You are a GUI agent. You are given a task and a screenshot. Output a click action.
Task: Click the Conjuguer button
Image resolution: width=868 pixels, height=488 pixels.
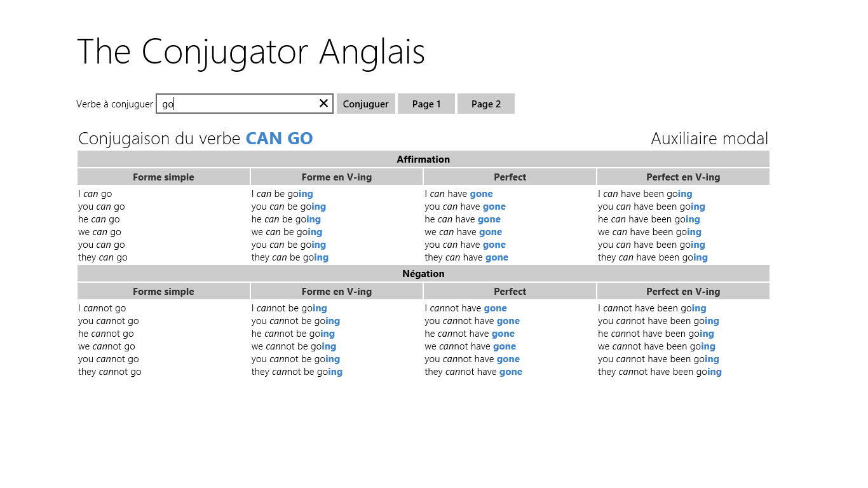(x=366, y=104)
